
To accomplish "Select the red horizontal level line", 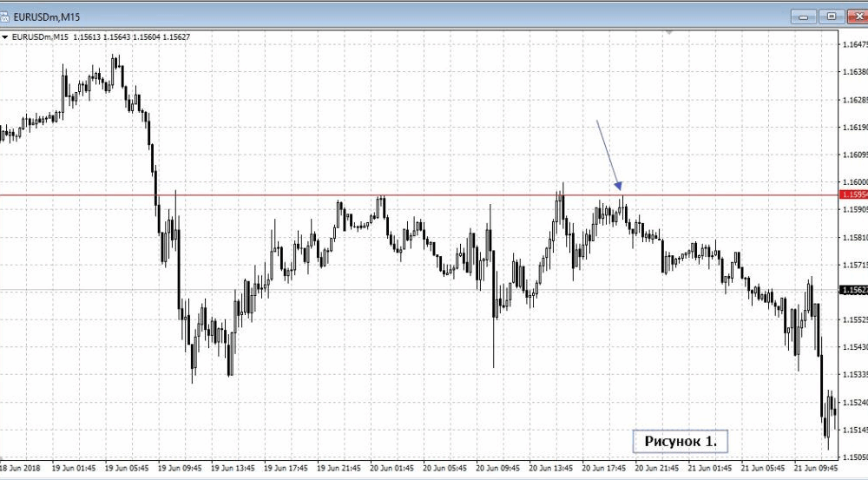I will [x=419, y=195].
